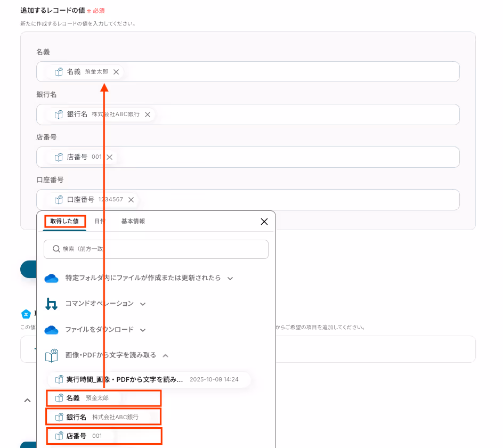Screen dimensions: 503x448
Task: Click the book icon of the 銀行名 list item
Action: pos(59,417)
